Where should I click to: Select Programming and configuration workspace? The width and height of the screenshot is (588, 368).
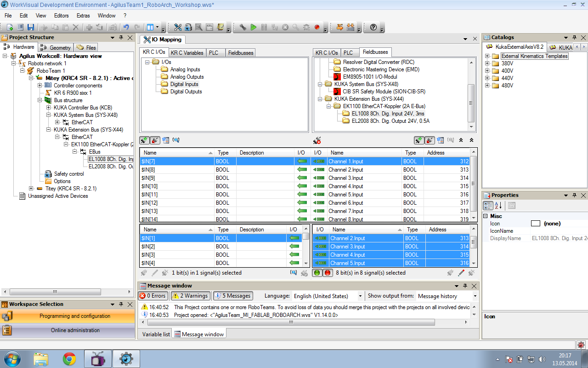point(68,316)
